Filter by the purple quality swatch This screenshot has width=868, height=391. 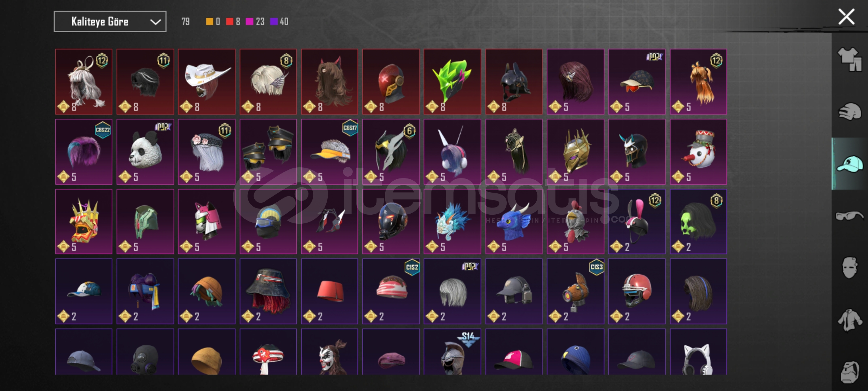(x=274, y=22)
